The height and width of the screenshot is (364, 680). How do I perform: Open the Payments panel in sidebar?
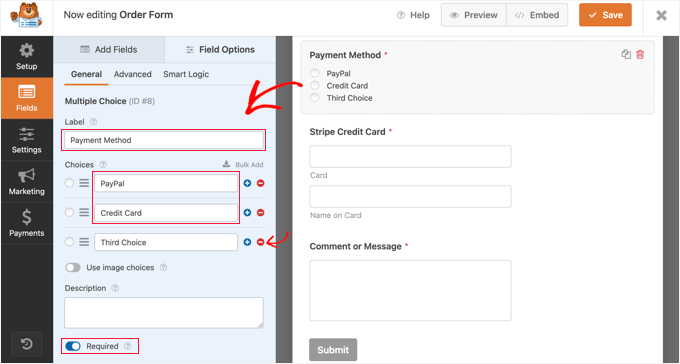point(26,223)
